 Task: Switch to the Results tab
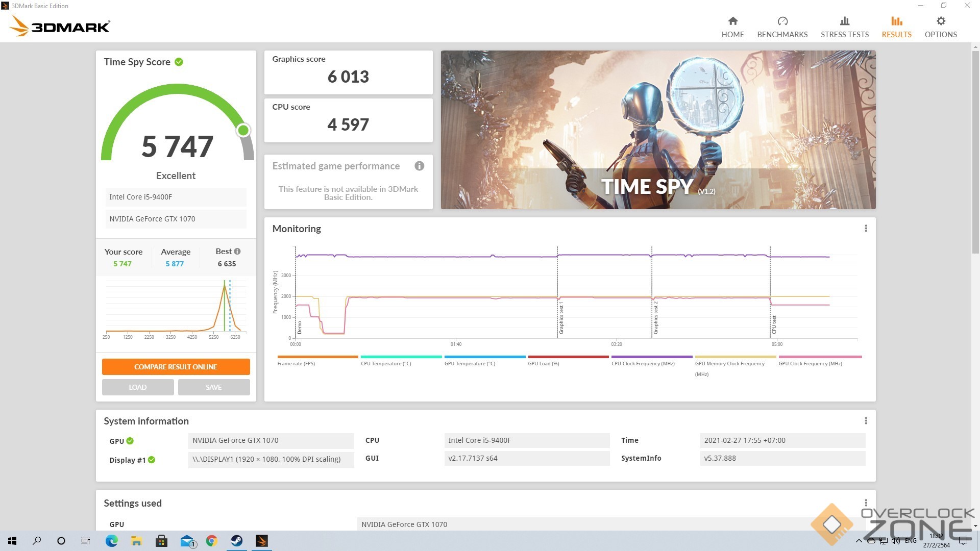click(x=896, y=27)
